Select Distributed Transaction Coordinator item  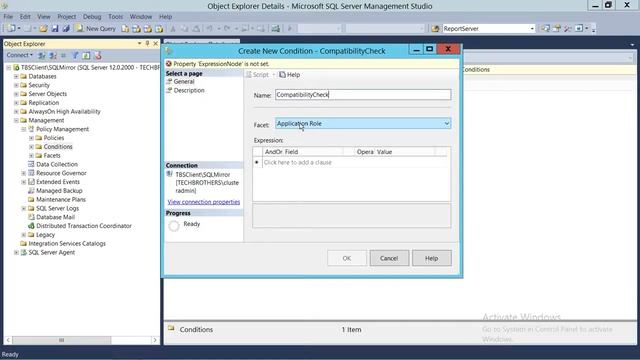click(x=84, y=226)
